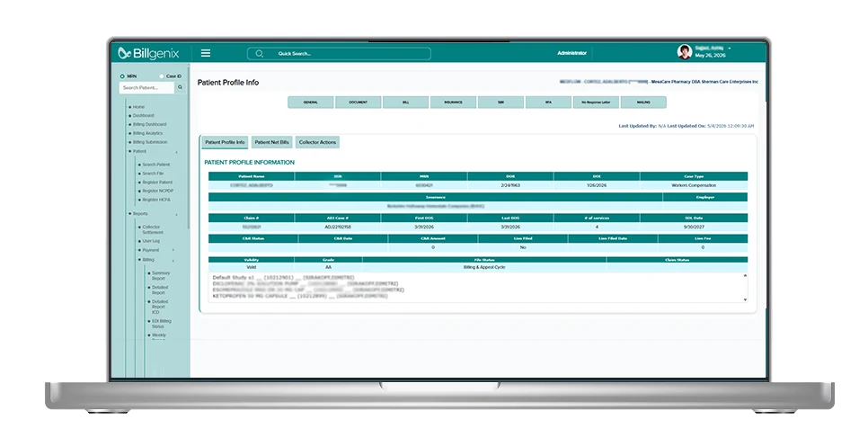Viewport: 868px width, 437px height.
Task: Click the Grade value AA
Action: 328,268
